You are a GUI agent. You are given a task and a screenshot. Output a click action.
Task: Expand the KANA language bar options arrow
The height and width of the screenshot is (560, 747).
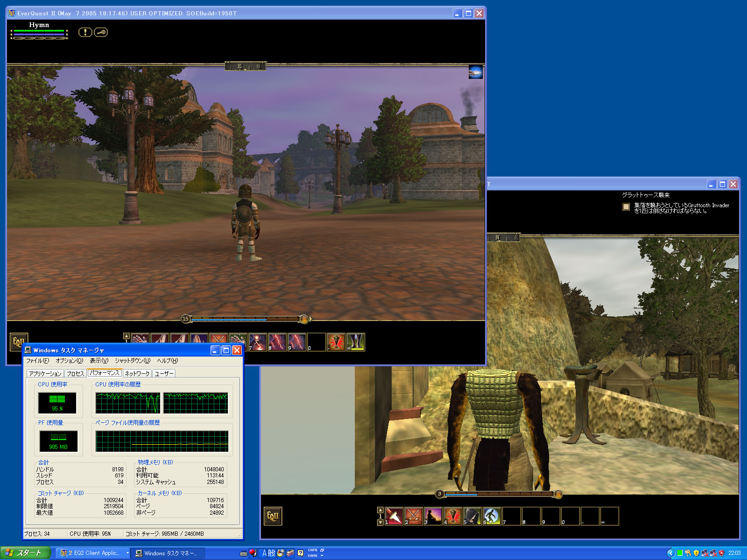pos(322,555)
